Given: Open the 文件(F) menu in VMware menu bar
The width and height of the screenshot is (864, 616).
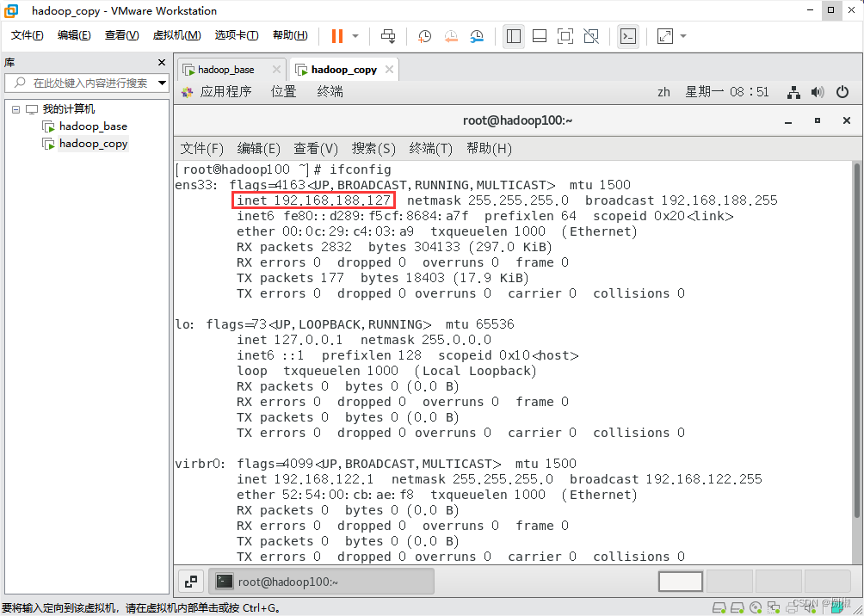Looking at the screenshot, I should coord(27,35).
